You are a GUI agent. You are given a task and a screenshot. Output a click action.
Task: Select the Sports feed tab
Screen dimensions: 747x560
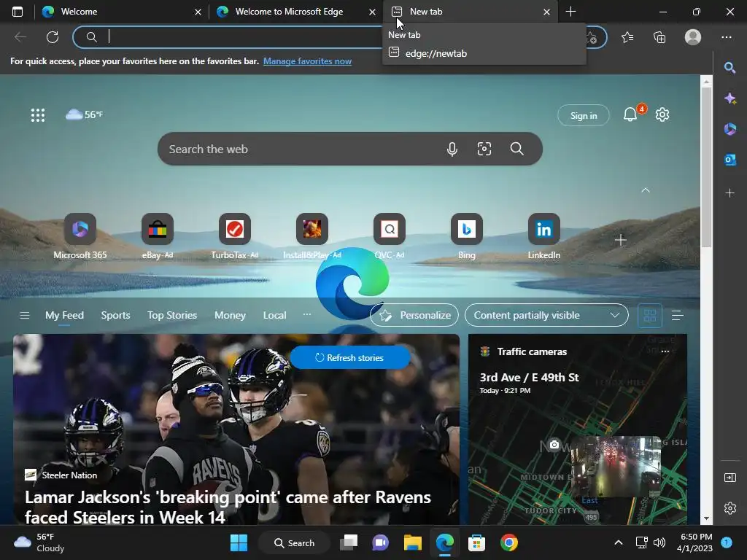(x=115, y=315)
